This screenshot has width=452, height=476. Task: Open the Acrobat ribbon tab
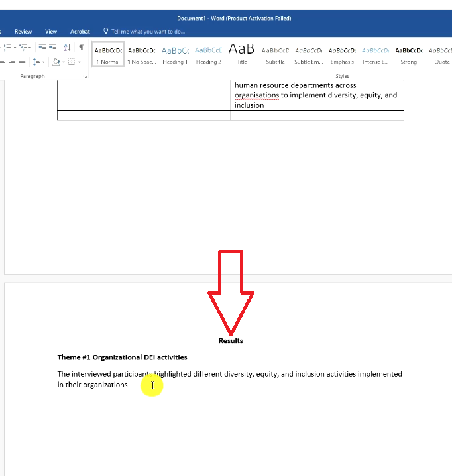coord(80,32)
